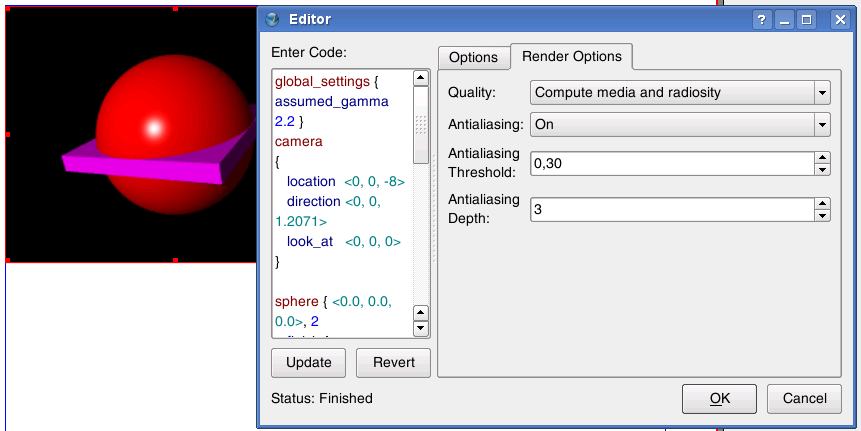861x431 pixels.
Task: Switch to the Options tab
Action: (473, 58)
